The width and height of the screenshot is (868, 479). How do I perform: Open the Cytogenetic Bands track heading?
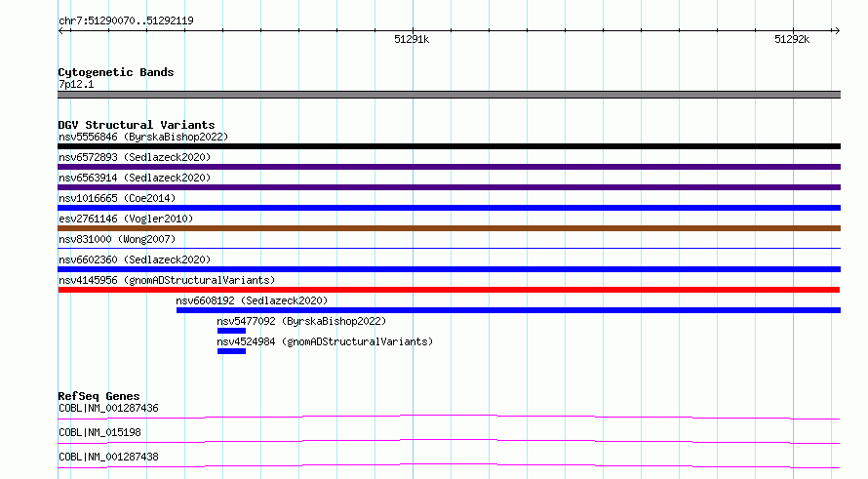[116, 72]
